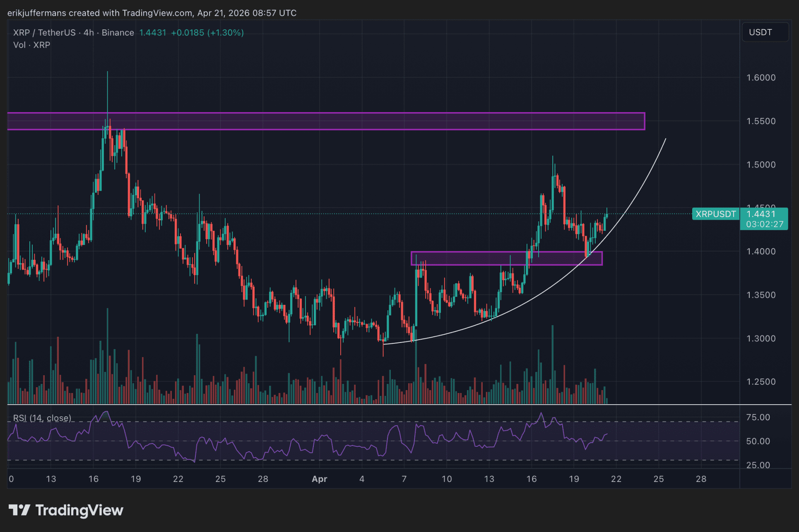Click the Apr label on time axis

pyautogui.click(x=319, y=479)
